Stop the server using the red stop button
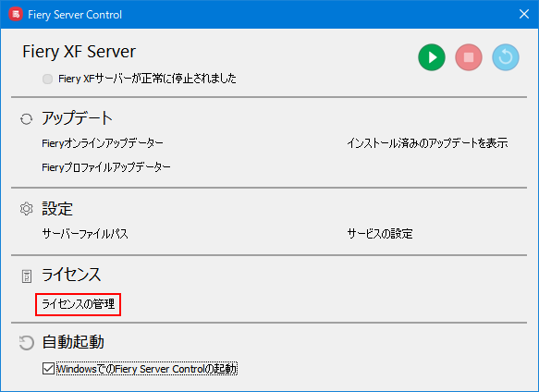The image size is (539, 392). [x=469, y=57]
